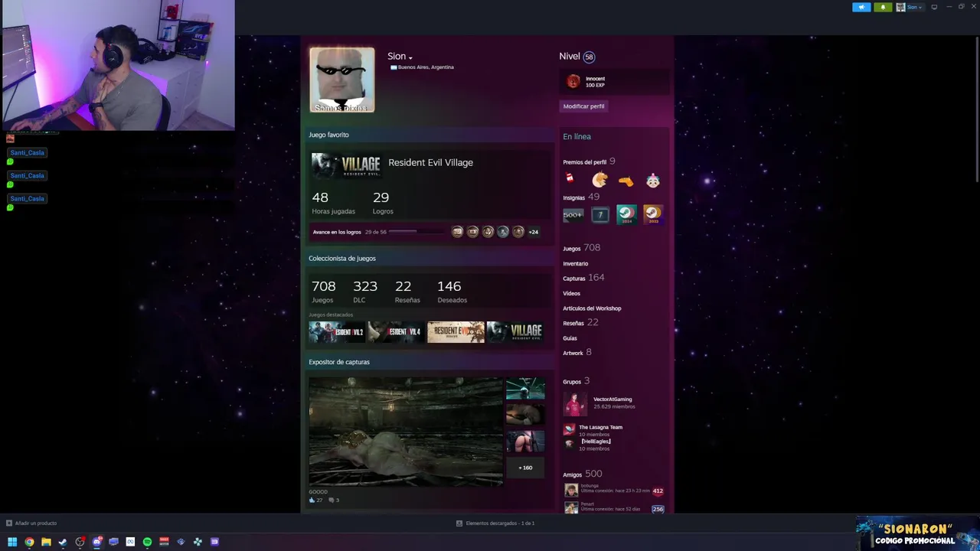View the fifth achievement icon in row
Image resolution: width=980 pixels, height=551 pixels.
pos(518,232)
